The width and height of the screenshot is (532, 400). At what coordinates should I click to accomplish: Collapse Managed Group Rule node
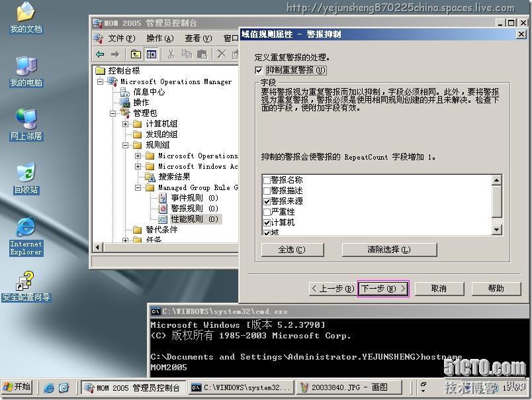(x=138, y=187)
